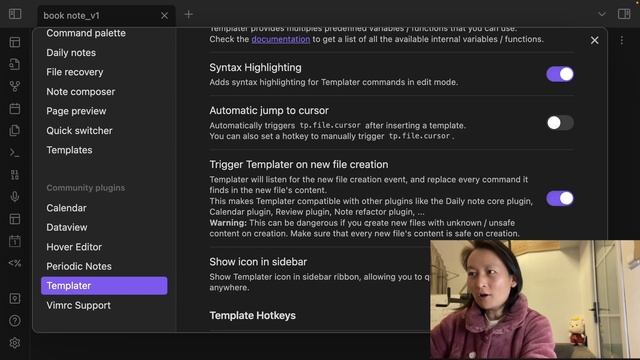
Task: Click the Syntax Highlighting setting title
Action: (x=256, y=68)
